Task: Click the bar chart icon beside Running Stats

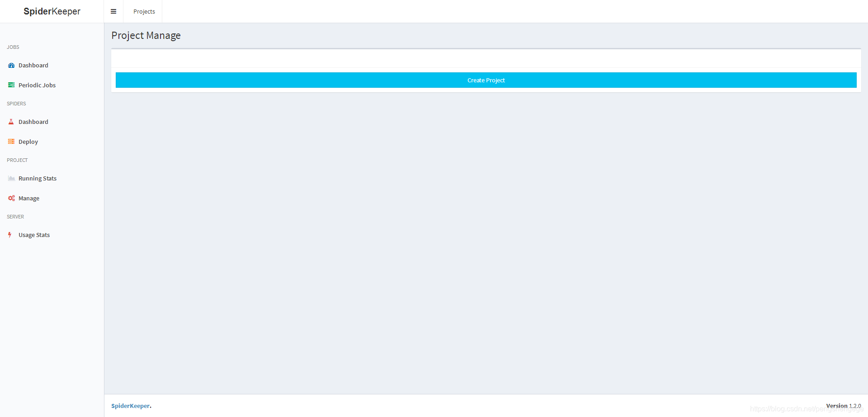Action: tap(11, 178)
